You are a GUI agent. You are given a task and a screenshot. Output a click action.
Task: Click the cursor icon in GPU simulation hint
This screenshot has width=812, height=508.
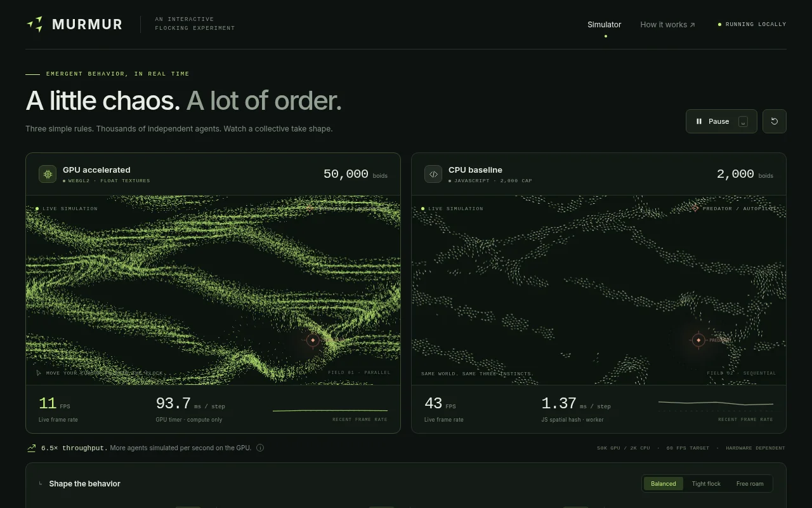39,373
